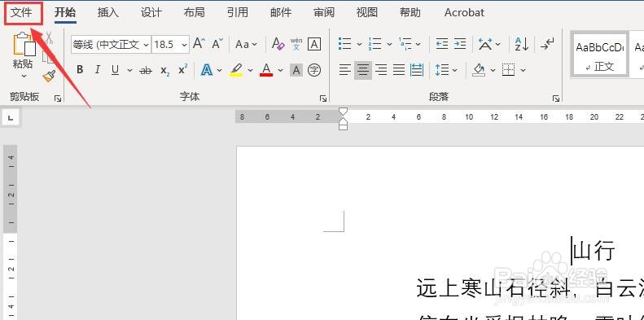
Task: Click the enclosed character 字 icon
Action: click(314, 70)
